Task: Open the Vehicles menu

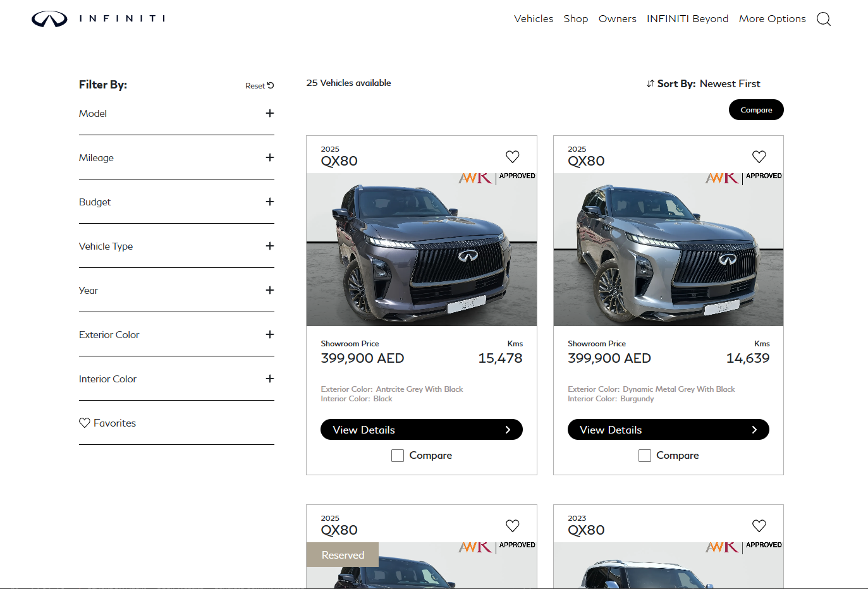Action: pyautogui.click(x=534, y=19)
